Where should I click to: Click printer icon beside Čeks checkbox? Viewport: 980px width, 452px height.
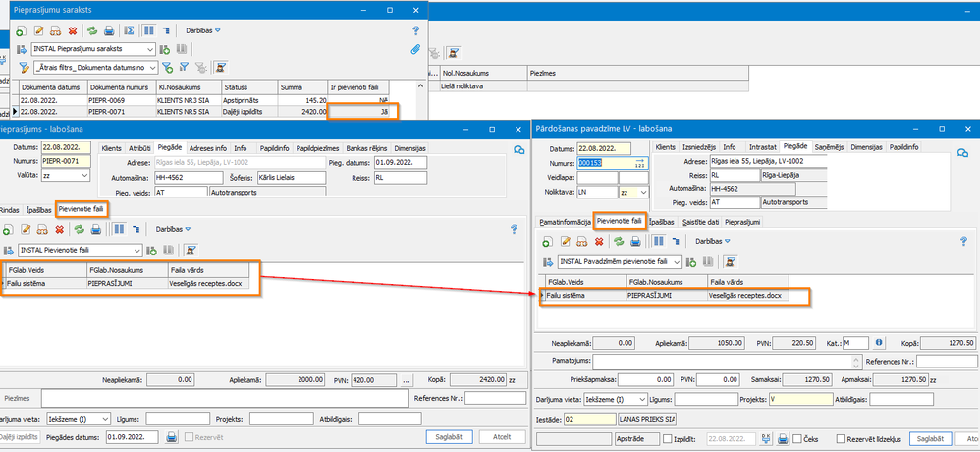(x=784, y=439)
